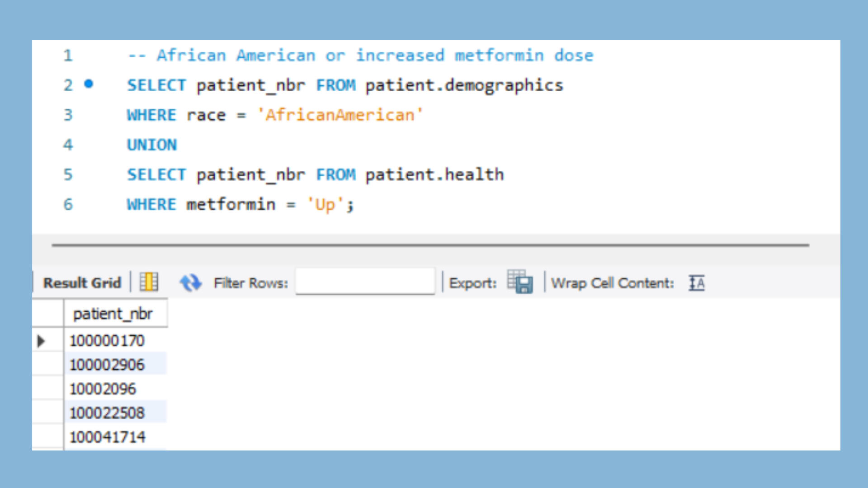868x488 pixels.
Task: Click the divider between editor and results
Action: [430, 245]
